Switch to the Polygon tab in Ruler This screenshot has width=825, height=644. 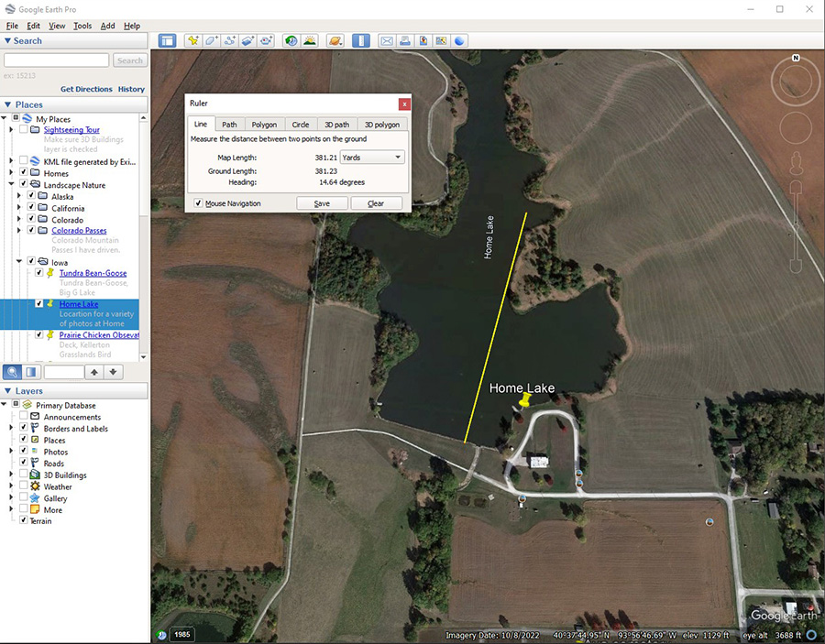point(264,125)
